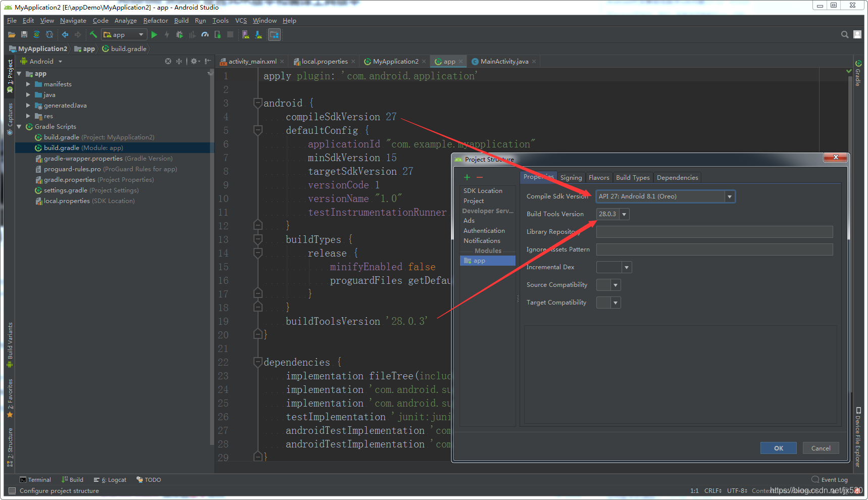The image size is (868, 500).
Task: Open the Logcat tool window
Action: tap(110, 480)
